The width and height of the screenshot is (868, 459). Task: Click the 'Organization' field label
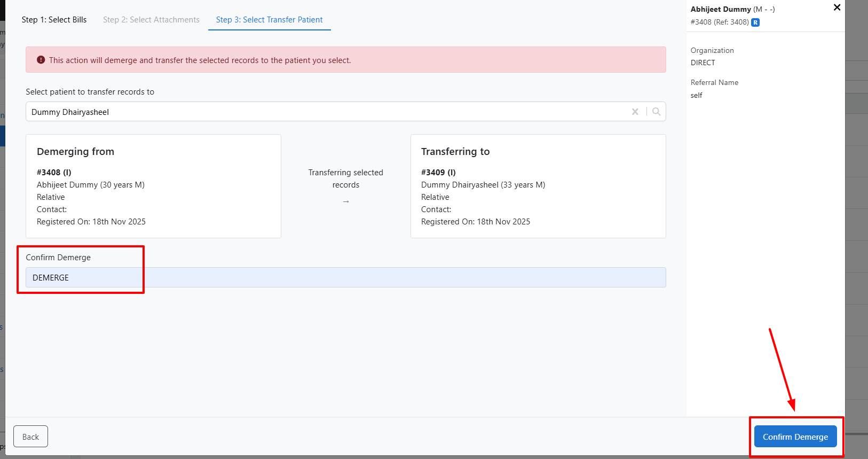click(x=712, y=50)
